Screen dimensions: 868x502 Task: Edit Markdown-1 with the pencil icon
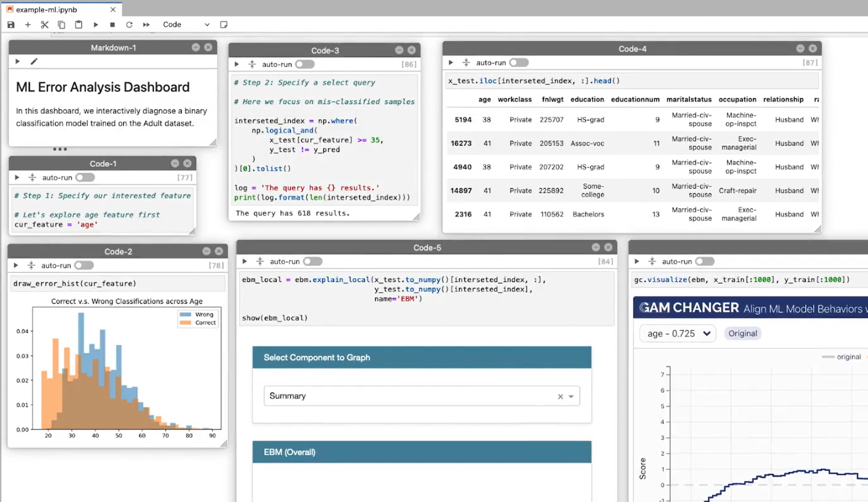click(34, 61)
